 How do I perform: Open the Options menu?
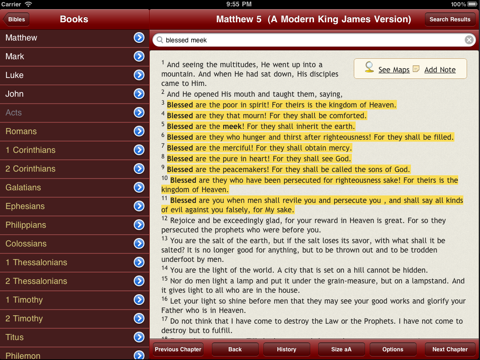[393, 349]
